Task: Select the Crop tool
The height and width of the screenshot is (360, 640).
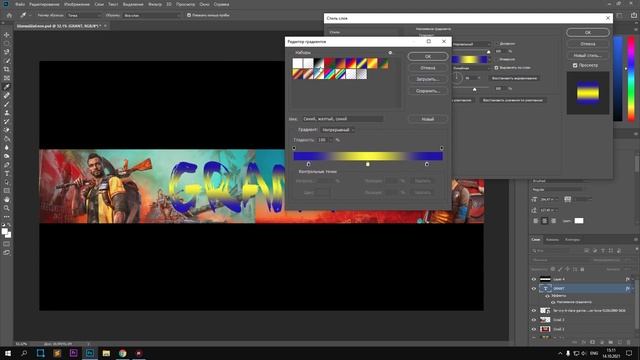Action: tap(7, 69)
